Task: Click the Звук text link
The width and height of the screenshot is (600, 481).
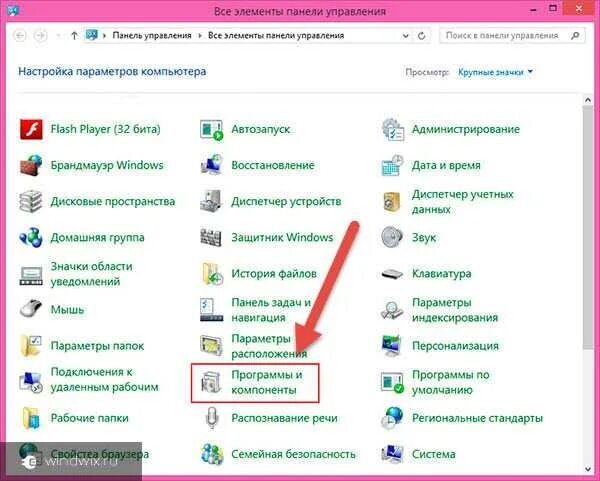Action: (424, 238)
